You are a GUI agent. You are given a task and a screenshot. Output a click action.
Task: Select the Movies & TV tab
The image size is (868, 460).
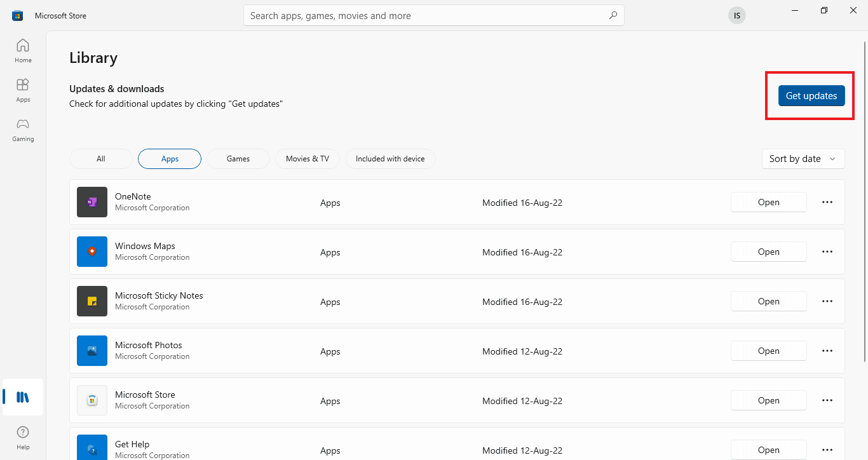coord(307,158)
